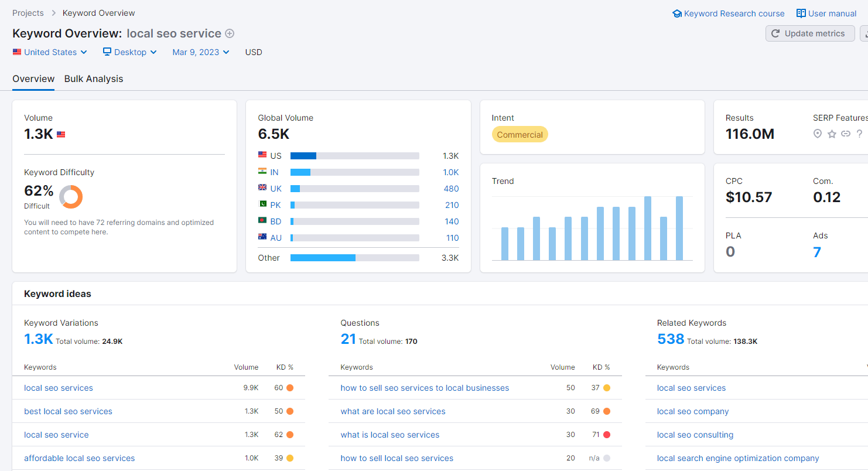
Task: Click the US volume bar in Global Volume
Action: coord(303,156)
